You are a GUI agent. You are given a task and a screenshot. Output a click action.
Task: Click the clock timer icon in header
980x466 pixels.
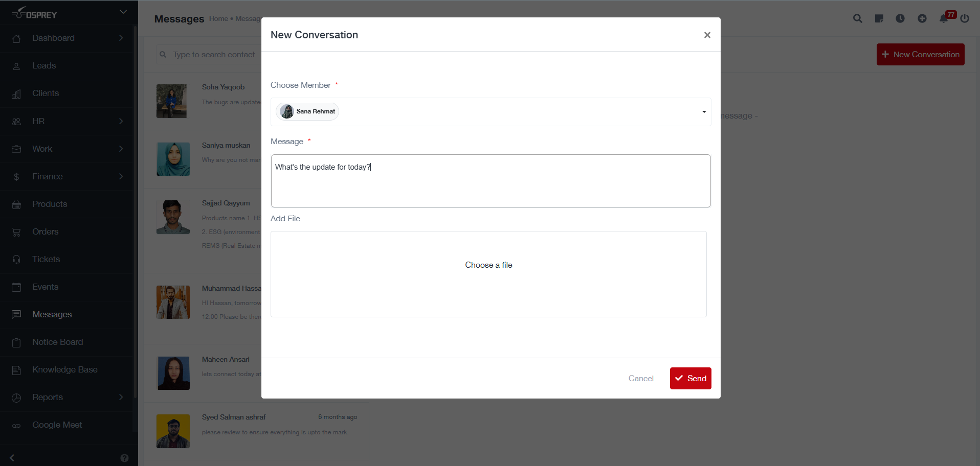click(x=900, y=18)
